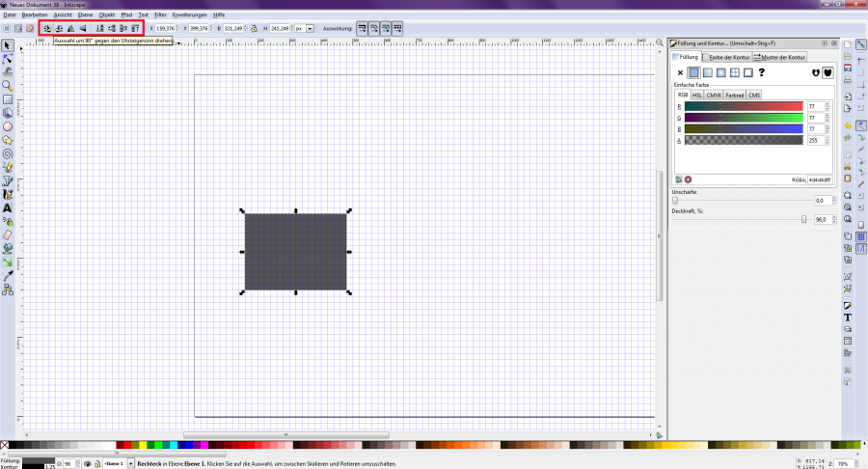Select the Zoom magnifier tool
This screenshot has width=868, height=469.
(x=7, y=85)
